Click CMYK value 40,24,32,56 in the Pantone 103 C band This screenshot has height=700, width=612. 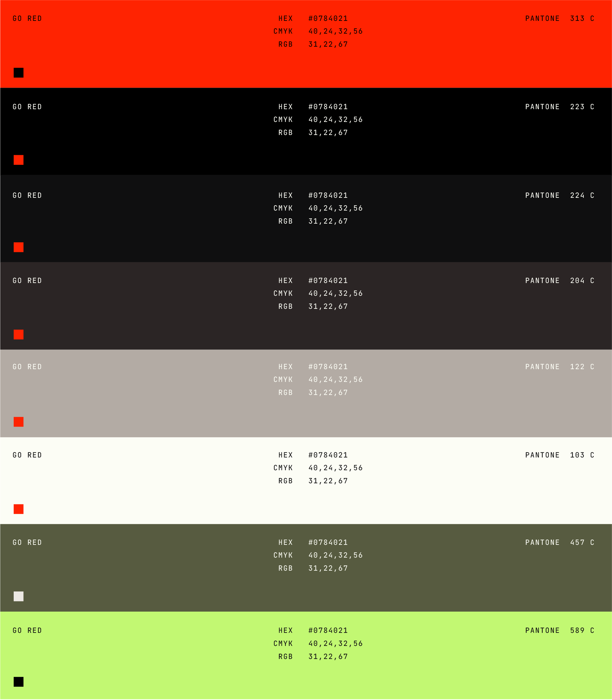[x=335, y=468]
